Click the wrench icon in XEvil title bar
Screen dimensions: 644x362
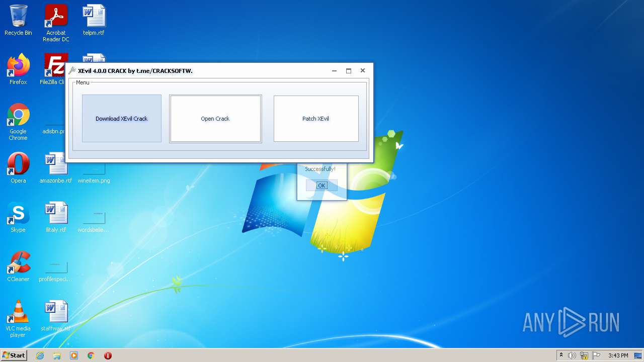(72, 71)
